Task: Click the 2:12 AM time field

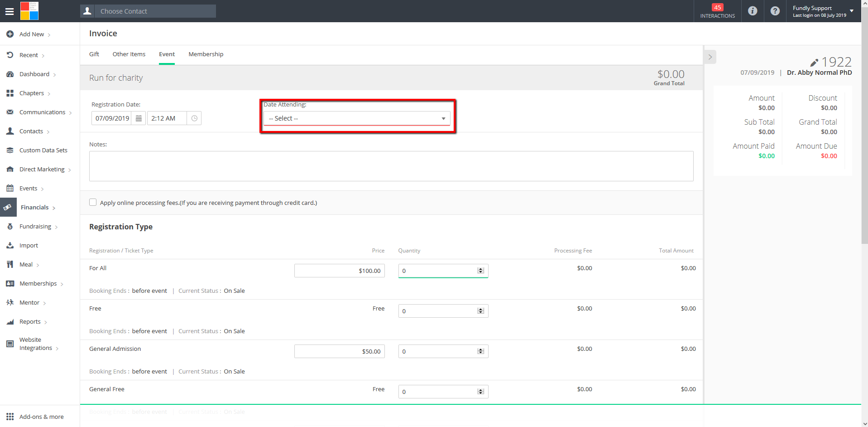Action: tap(167, 118)
